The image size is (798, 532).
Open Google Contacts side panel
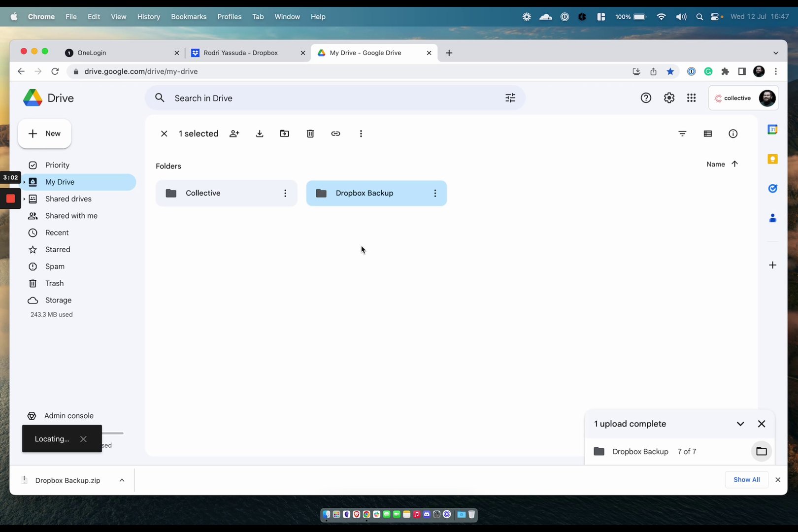pos(772,218)
